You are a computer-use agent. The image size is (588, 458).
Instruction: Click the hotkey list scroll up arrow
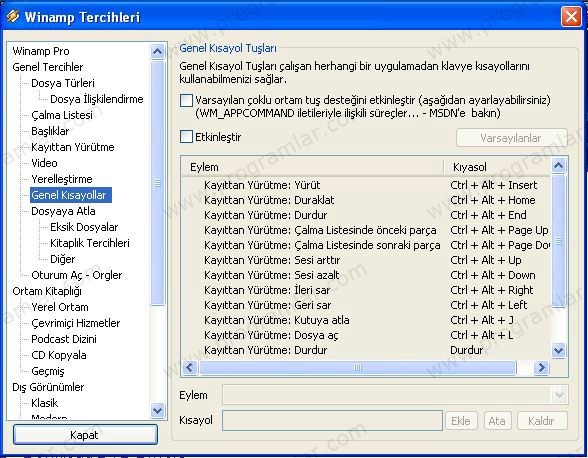pos(558,165)
